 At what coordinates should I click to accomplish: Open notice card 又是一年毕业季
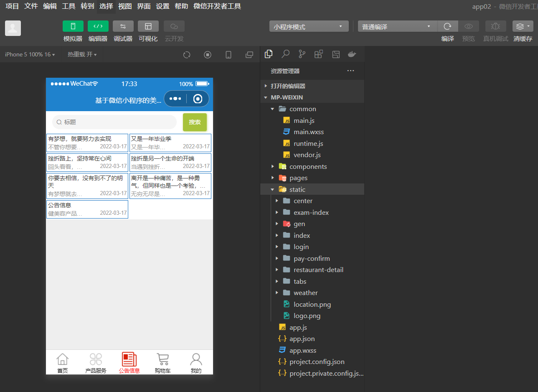[170, 143]
